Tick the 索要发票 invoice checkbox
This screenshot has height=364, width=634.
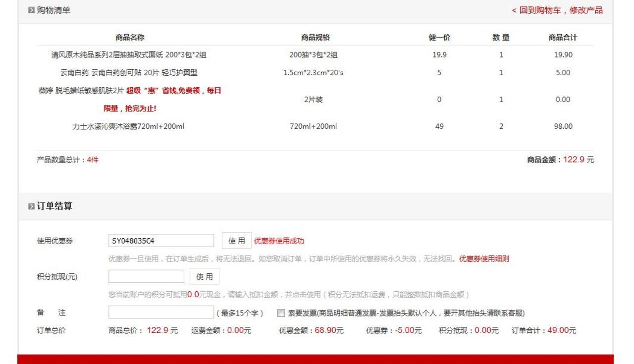tap(281, 313)
